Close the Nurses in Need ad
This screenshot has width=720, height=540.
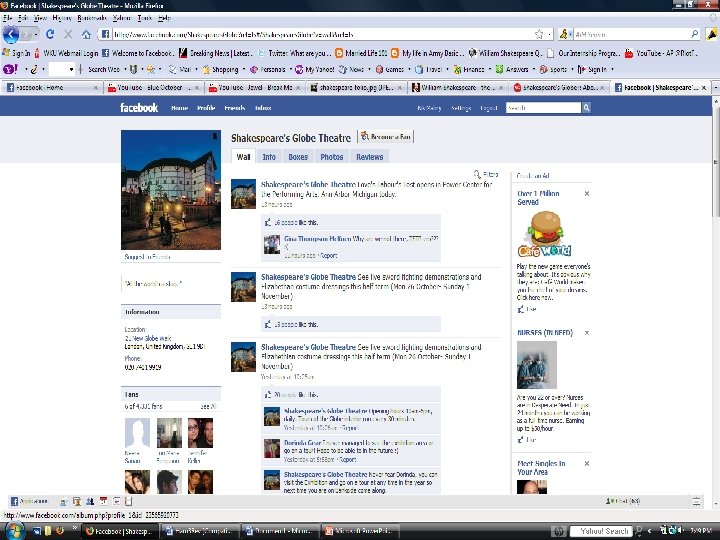587,333
